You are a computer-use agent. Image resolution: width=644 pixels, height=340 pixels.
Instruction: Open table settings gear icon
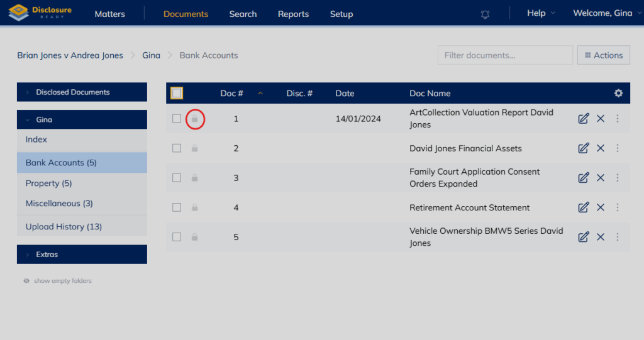618,93
